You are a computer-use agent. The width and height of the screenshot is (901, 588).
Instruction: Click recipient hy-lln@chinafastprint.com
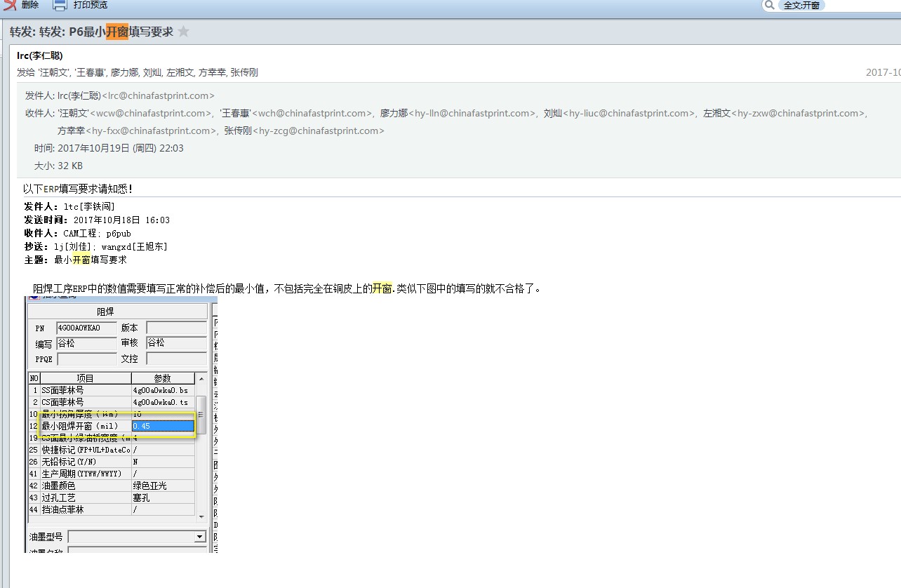tap(472, 113)
